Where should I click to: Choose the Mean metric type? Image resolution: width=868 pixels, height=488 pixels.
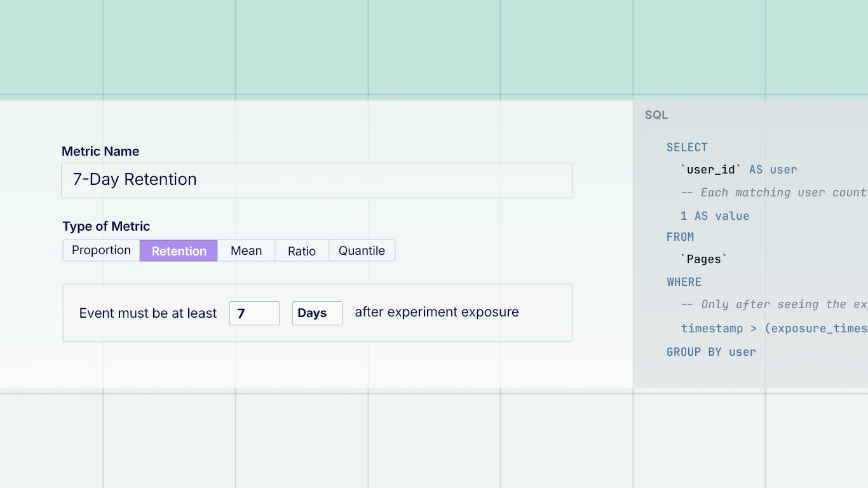pos(246,250)
